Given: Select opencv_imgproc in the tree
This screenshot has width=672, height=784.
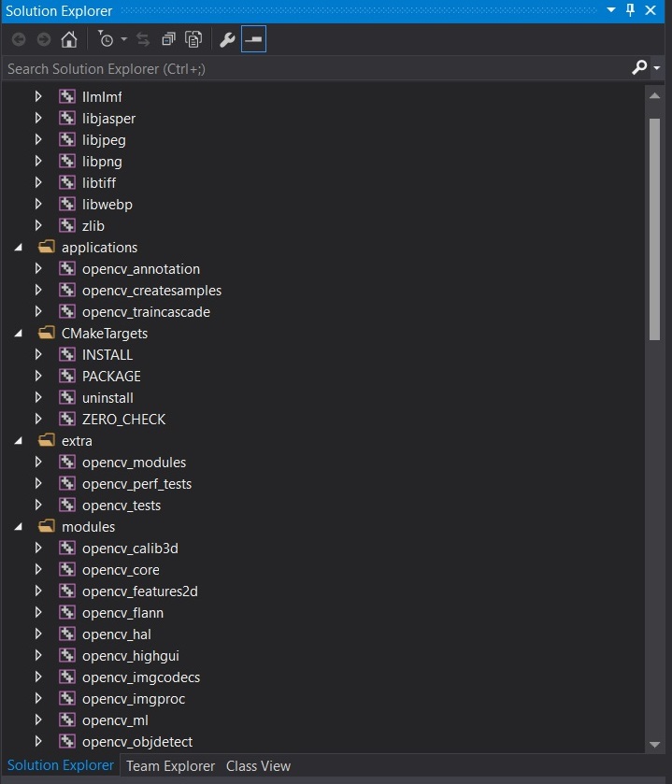Looking at the screenshot, I should coord(134,699).
